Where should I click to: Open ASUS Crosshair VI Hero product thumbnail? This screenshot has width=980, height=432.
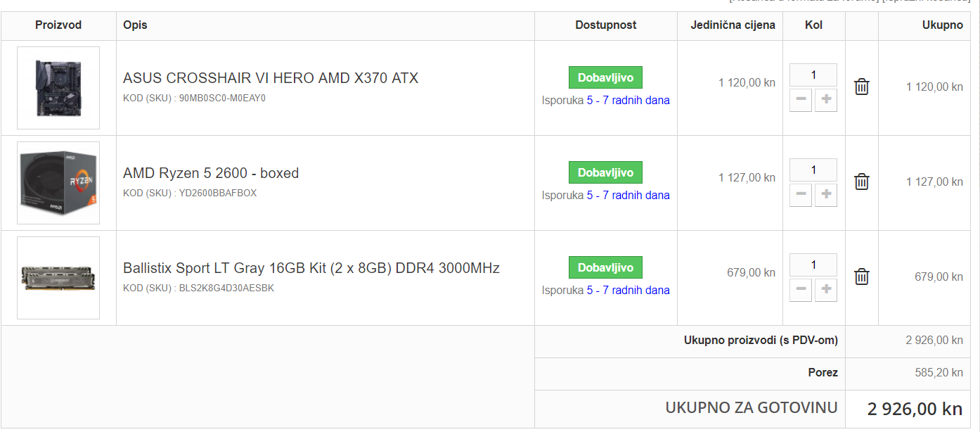point(58,88)
